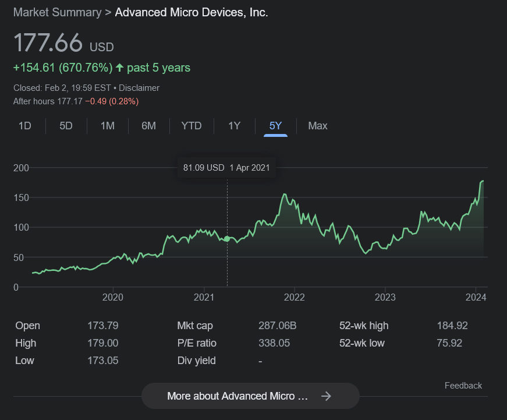Open More about Advanced Micro button

[250, 396]
